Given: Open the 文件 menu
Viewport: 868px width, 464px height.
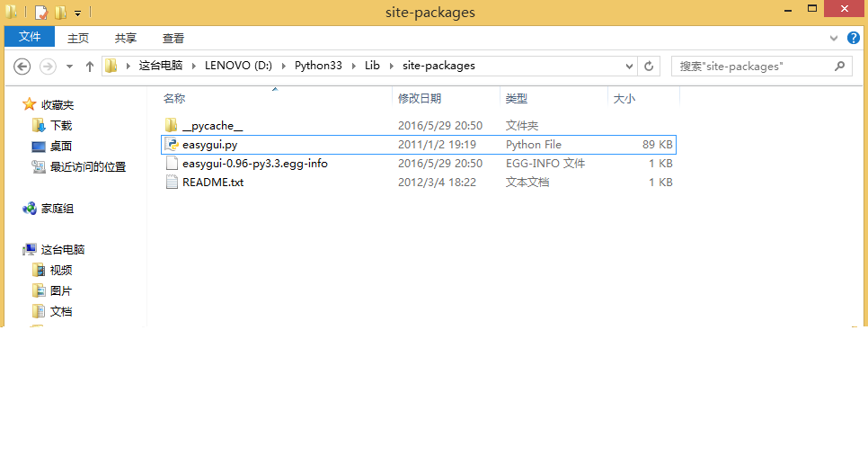Looking at the screenshot, I should pos(30,37).
